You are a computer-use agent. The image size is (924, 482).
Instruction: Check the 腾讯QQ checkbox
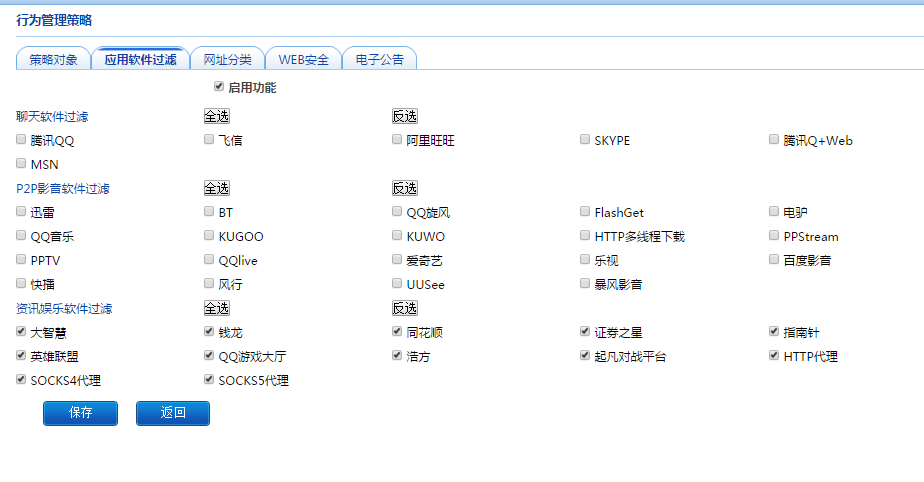21,139
